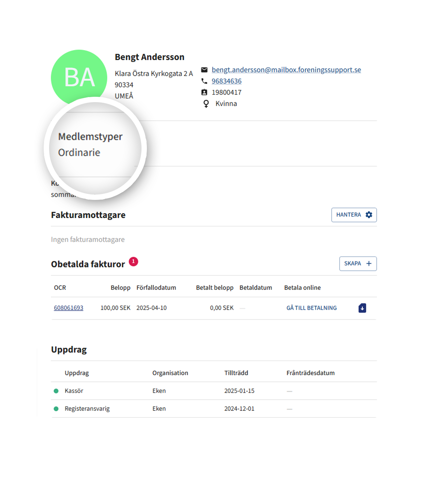Screen dimensions: 437x504
Task: Click the ID badge icon beside 19800417
Action: point(204,92)
